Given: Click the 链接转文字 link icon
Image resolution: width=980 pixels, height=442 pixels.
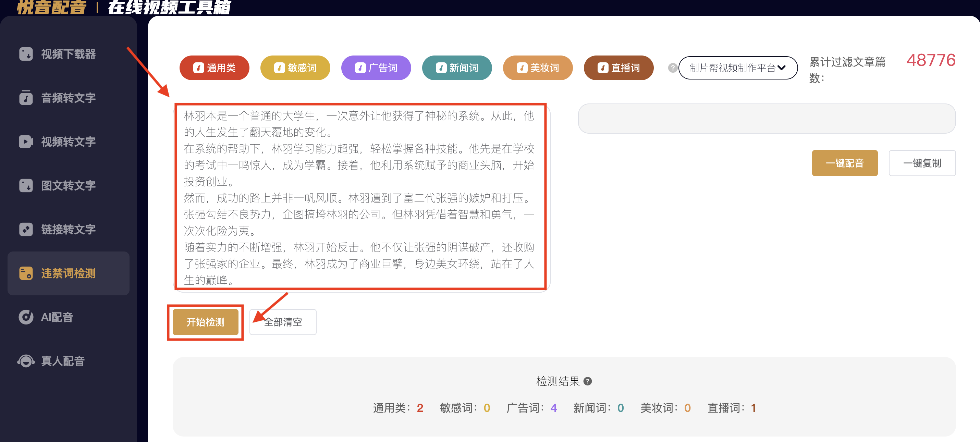Looking at the screenshot, I should tap(26, 229).
